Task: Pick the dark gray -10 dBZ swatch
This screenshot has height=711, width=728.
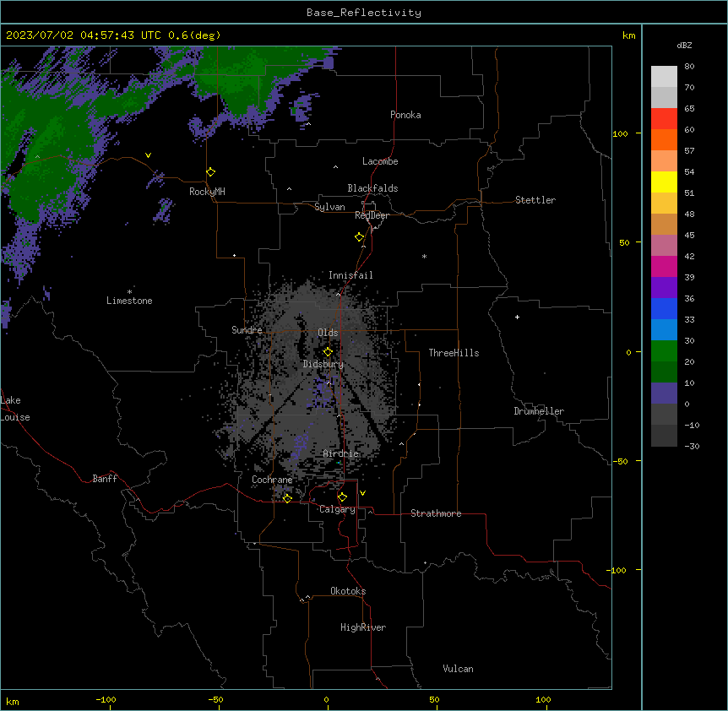Action: pyautogui.click(x=664, y=436)
